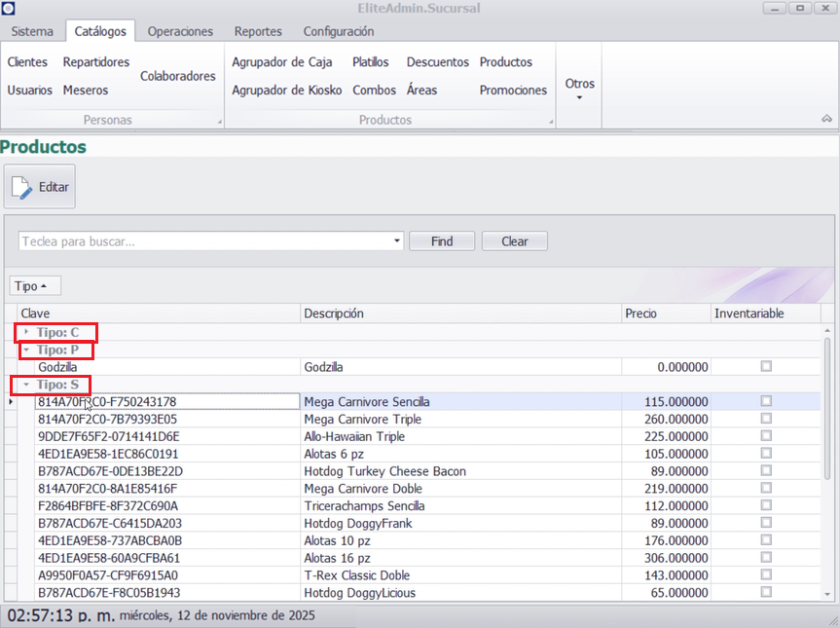This screenshot has width=840, height=628.
Task: Open the search box dropdown arrow
Action: (396, 241)
